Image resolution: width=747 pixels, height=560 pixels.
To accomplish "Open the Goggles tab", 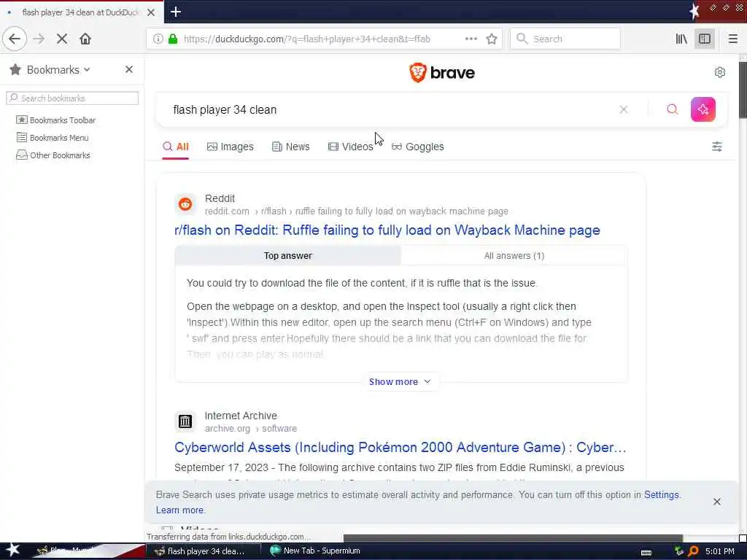I will pos(417,147).
